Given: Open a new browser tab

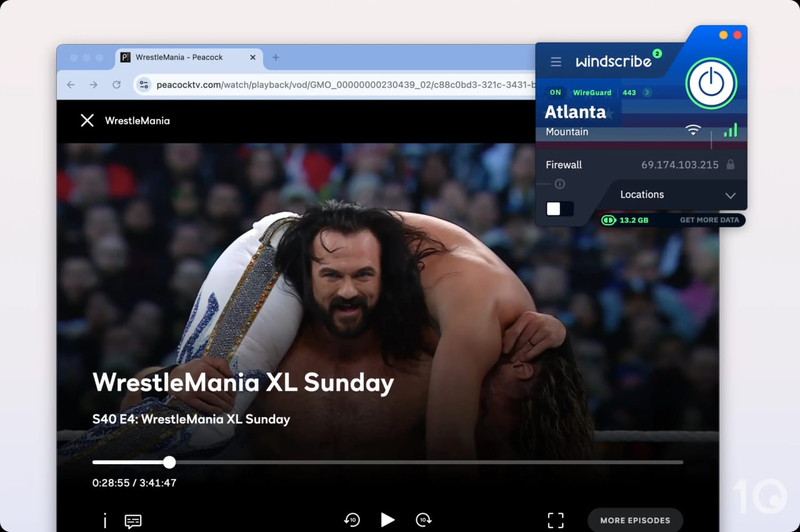Looking at the screenshot, I should coord(276,58).
